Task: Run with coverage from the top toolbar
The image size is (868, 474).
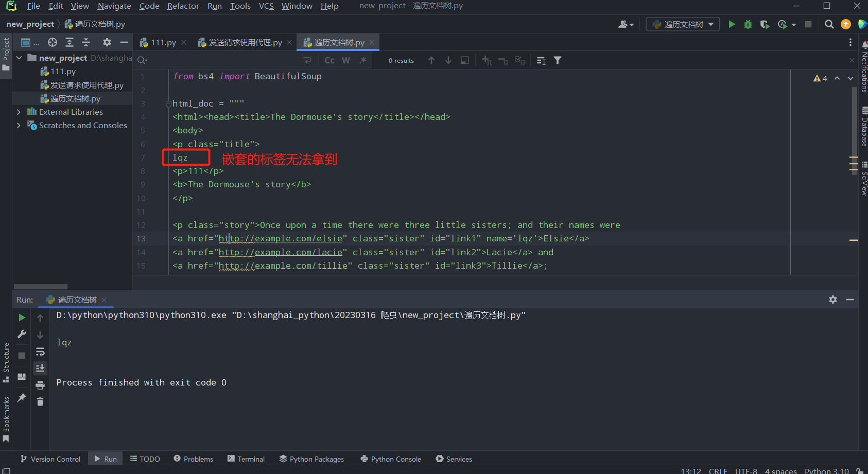Action: click(x=765, y=24)
